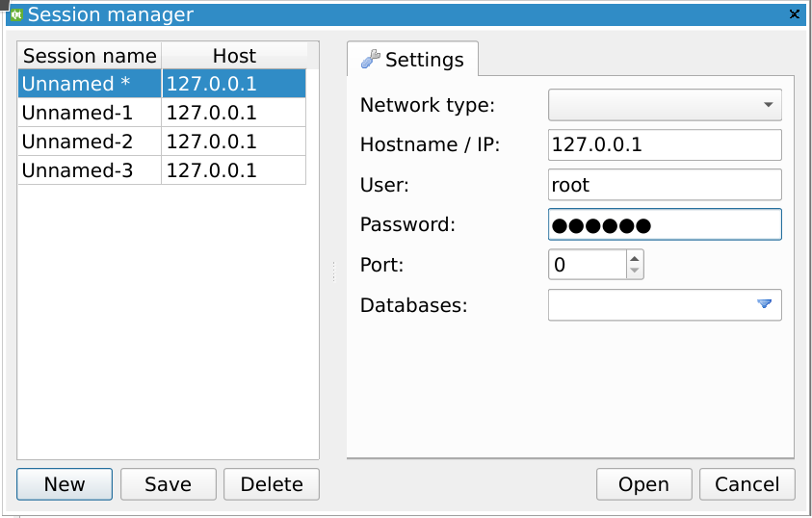Open the Network type dropdown
This screenshot has height=518, width=812.
pos(665,105)
